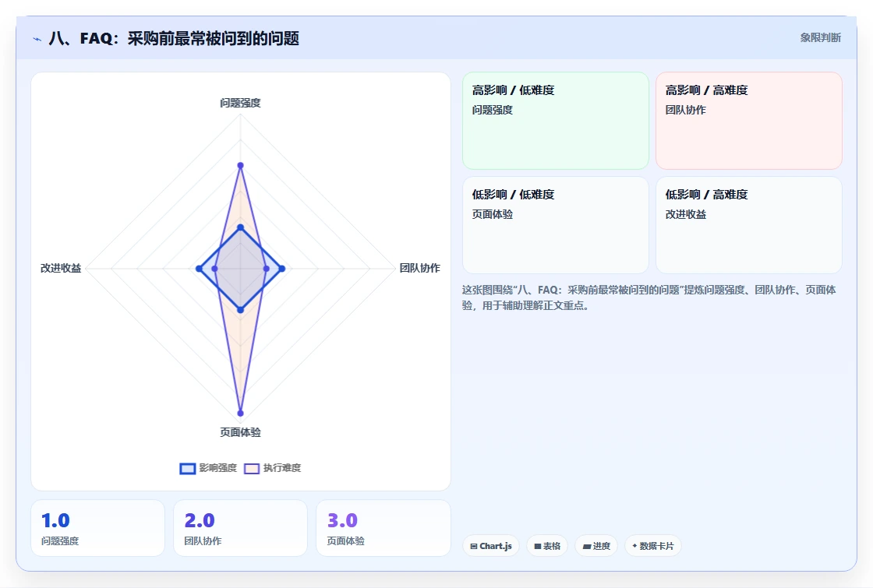Viewport: 873px width, 588px height.
Task: Click the 3.0 页面体验 stat card
Action: (x=383, y=528)
